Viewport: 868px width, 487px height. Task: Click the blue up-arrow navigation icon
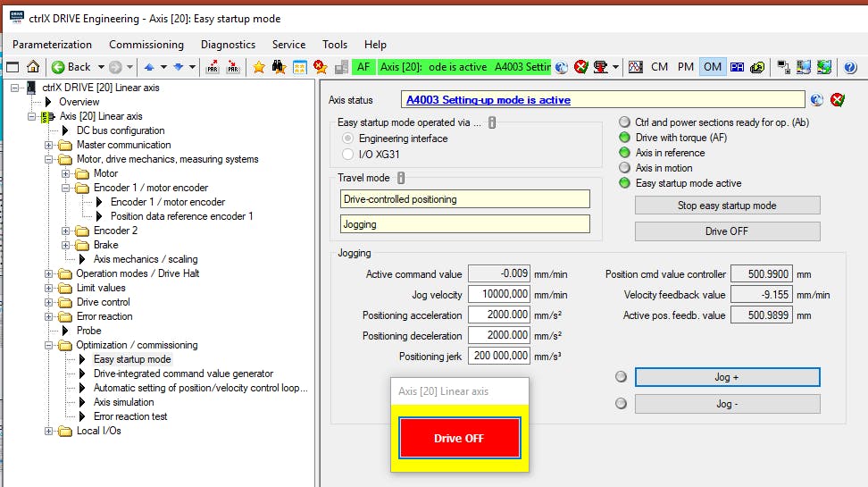point(149,67)
